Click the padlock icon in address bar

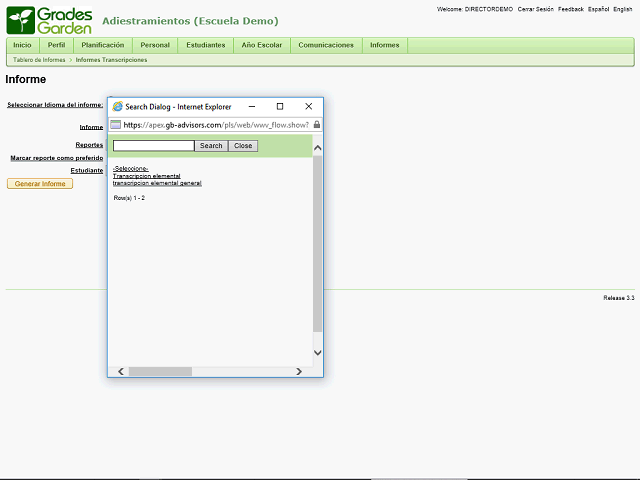point(317,125)
